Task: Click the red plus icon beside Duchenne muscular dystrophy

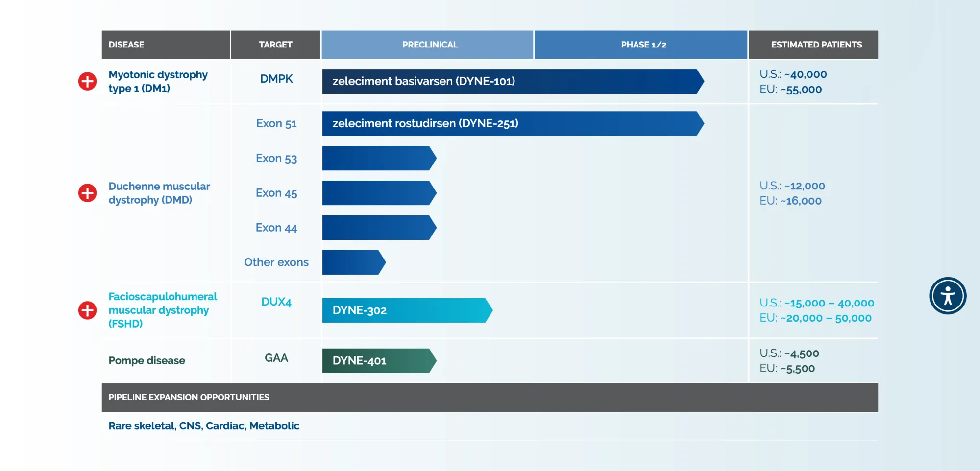Action: [86, 193]
